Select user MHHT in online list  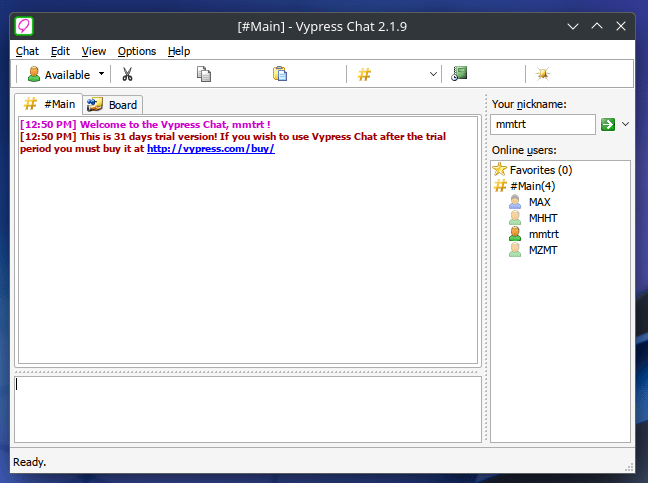click(543, 218)
